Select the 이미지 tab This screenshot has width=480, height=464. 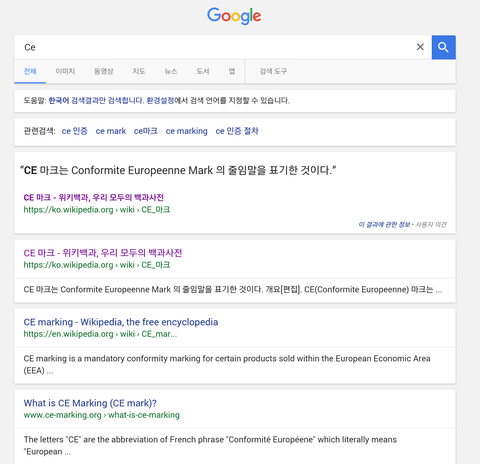[x=65, y=71]
